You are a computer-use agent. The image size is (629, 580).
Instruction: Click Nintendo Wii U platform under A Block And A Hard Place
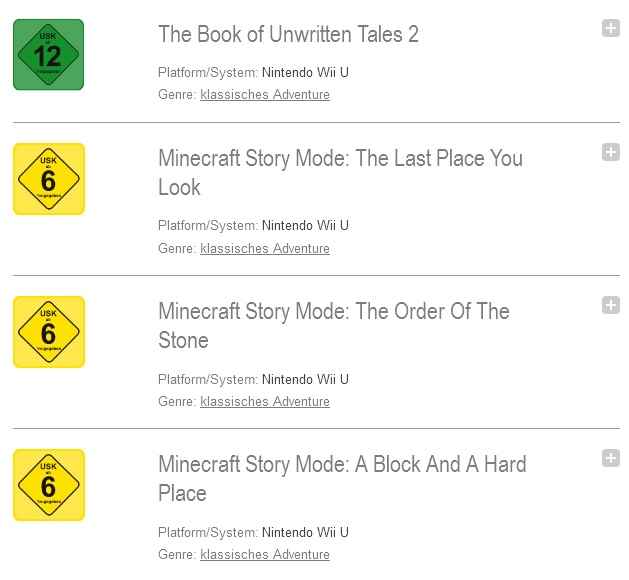tap(305, 532)
